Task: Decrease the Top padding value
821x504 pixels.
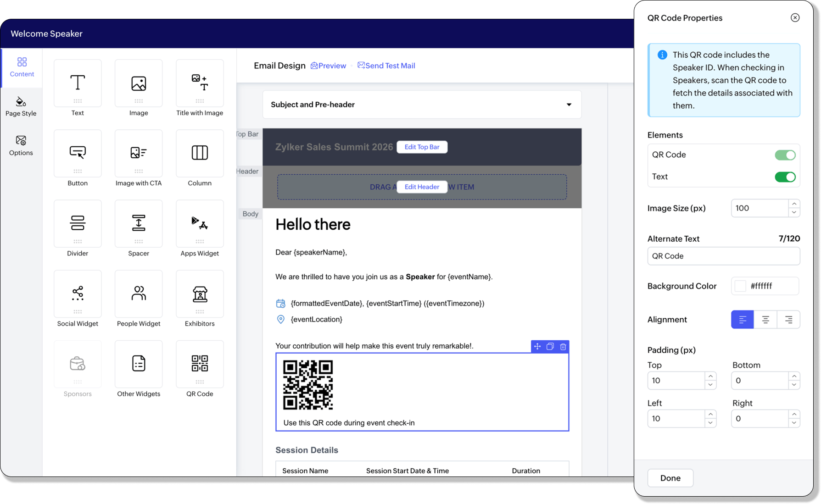Action: 710,385
